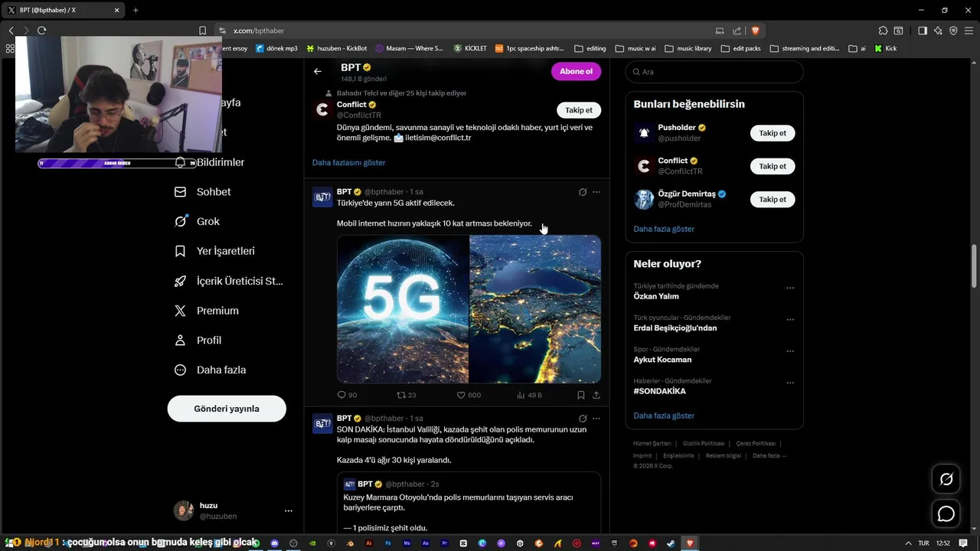980x551 pixels.
Task: Open the floating chat bubble button
Action: coord(946,514)
